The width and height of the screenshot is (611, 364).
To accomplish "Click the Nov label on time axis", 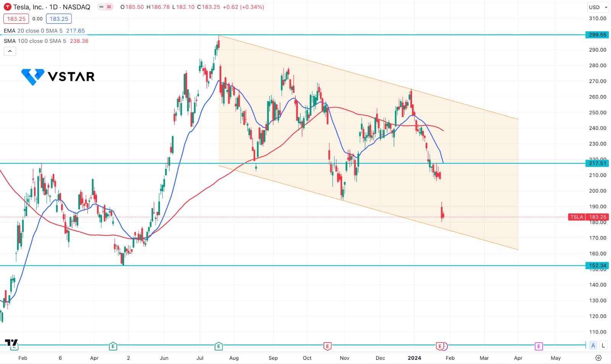I will 344,358.
